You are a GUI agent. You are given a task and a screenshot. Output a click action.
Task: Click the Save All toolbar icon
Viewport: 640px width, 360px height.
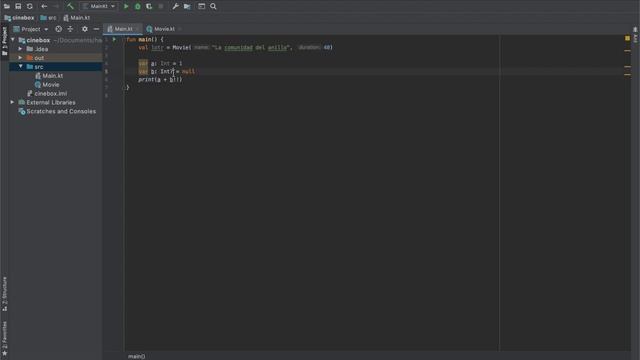pos(18,6)
